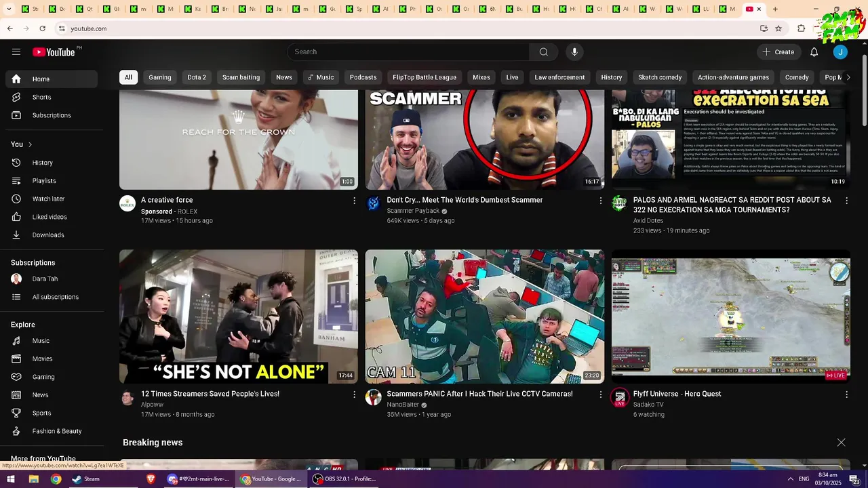Open options for 'A creative force' video
Screen dimensions: 868x488
pos(354,201)
